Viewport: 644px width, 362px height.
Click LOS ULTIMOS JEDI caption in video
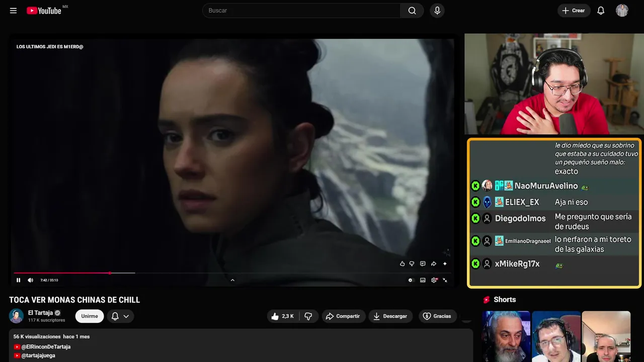(x=50, y=47)
